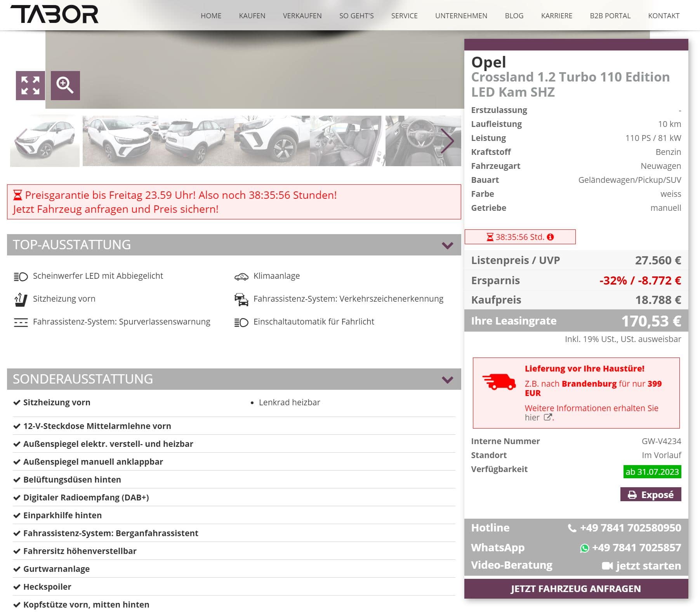Open the B2B PORTAL link
This screenshot has width=700, height=613.
[x=610, y=16]
